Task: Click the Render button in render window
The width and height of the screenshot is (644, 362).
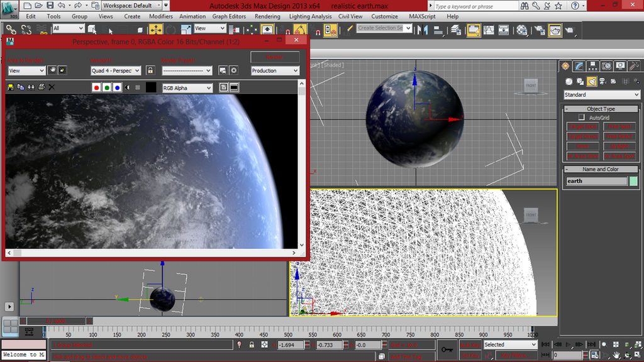Action: (275, 57)
